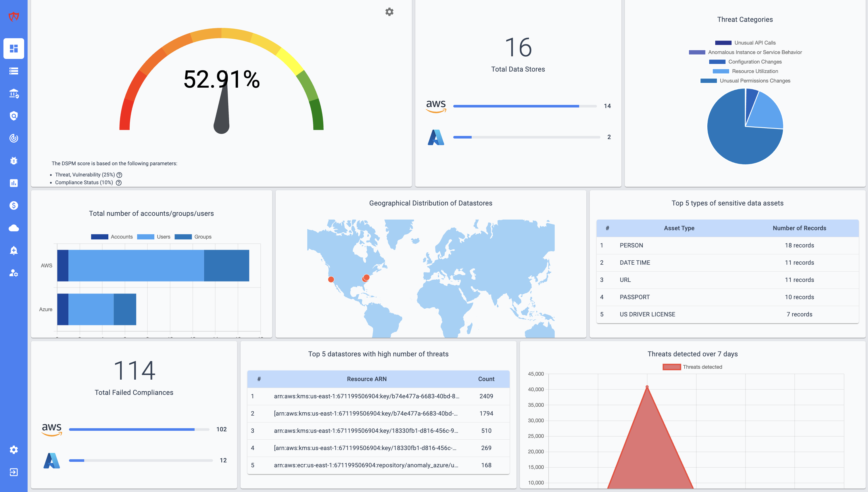
Task: Open the shield search sidebar icon
Action: pos(14,116)
